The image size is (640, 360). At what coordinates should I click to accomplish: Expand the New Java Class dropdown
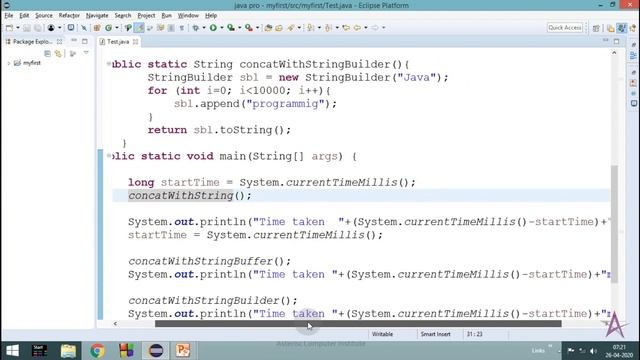tap(117, 28)
